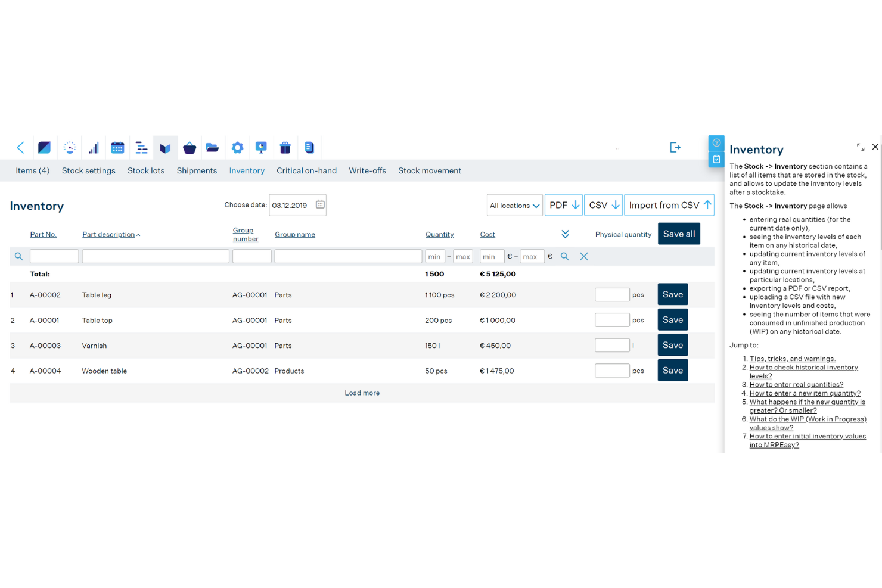Save the Wooden table row
This screenshot has width=882, height=588.
pos(673,371)
